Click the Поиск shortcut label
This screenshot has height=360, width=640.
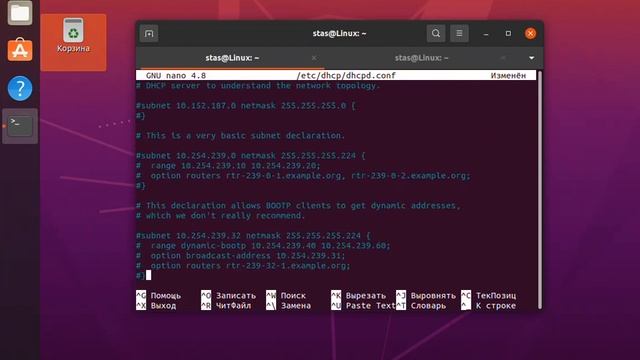pyautogui.click(x=293, y=296)
